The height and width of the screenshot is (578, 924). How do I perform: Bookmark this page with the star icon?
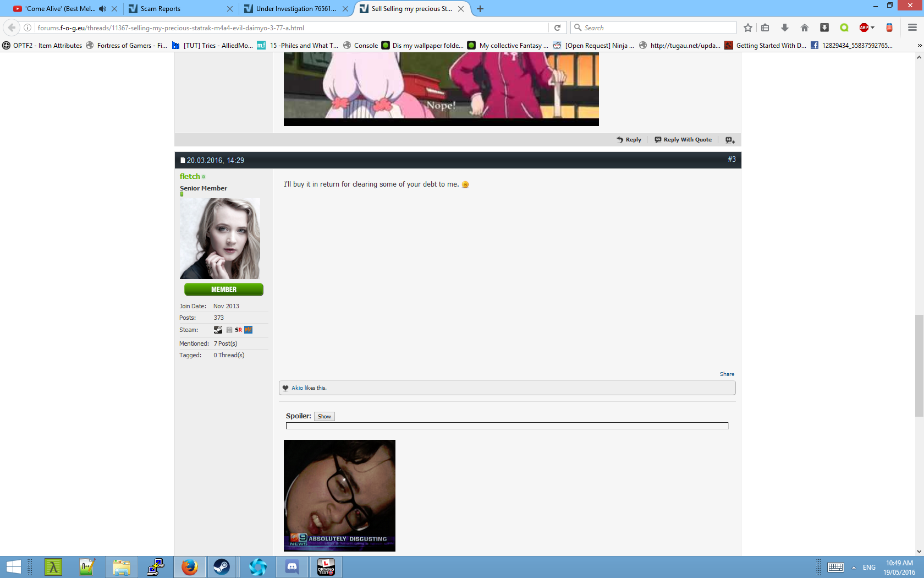coord(747,28)
